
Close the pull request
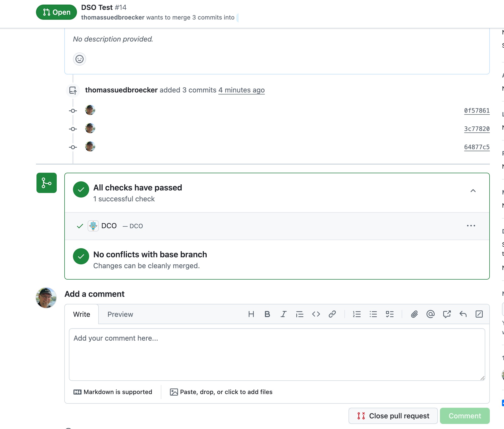(x=393, y=416)
